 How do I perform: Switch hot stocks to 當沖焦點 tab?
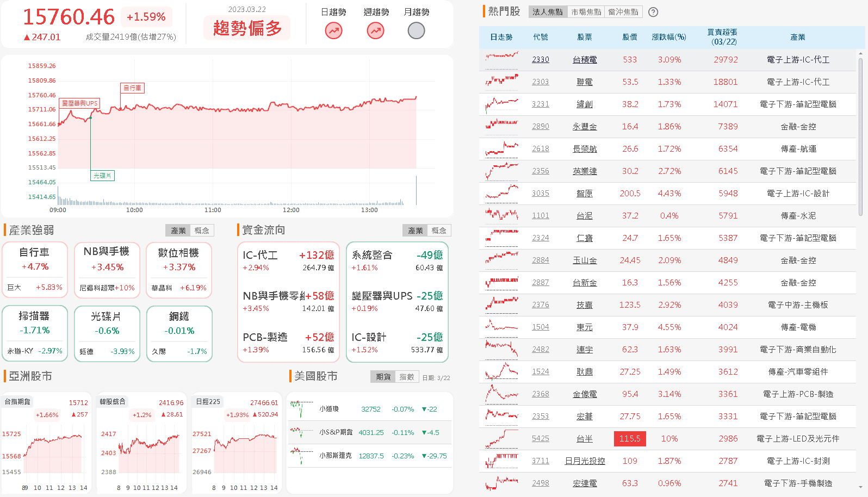[x=623, y=12]
